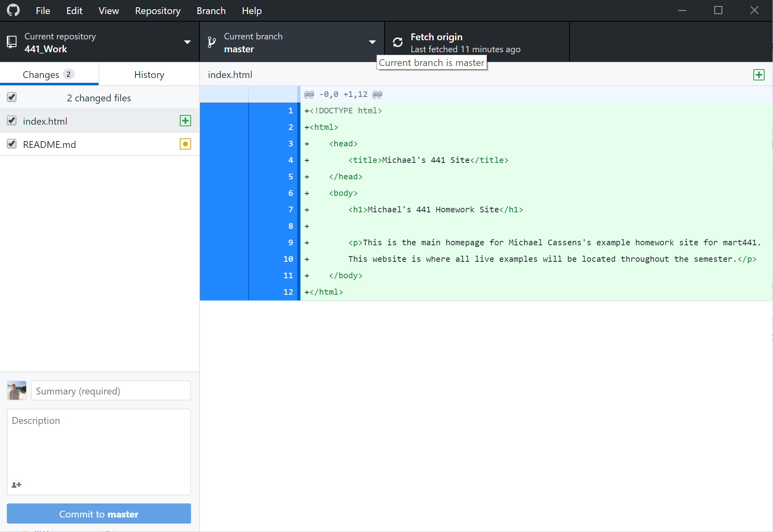Click the add co-authors icon
Viewport: 773px width, 532px height.
pos(16,485)
